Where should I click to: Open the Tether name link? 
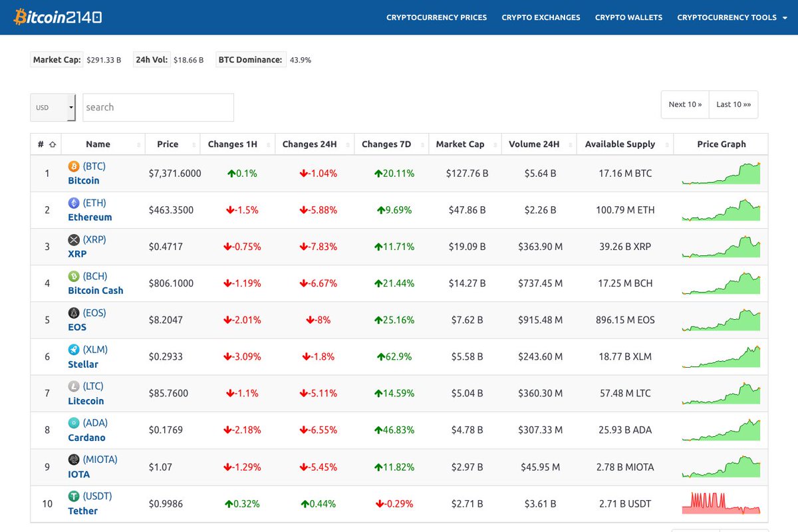click(82, 511)
